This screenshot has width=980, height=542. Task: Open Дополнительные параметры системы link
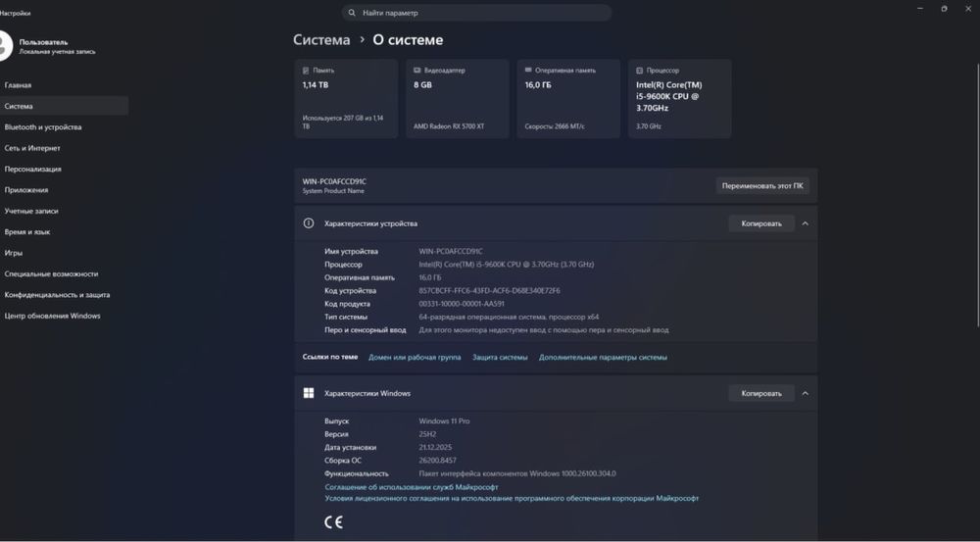[603, 358]
